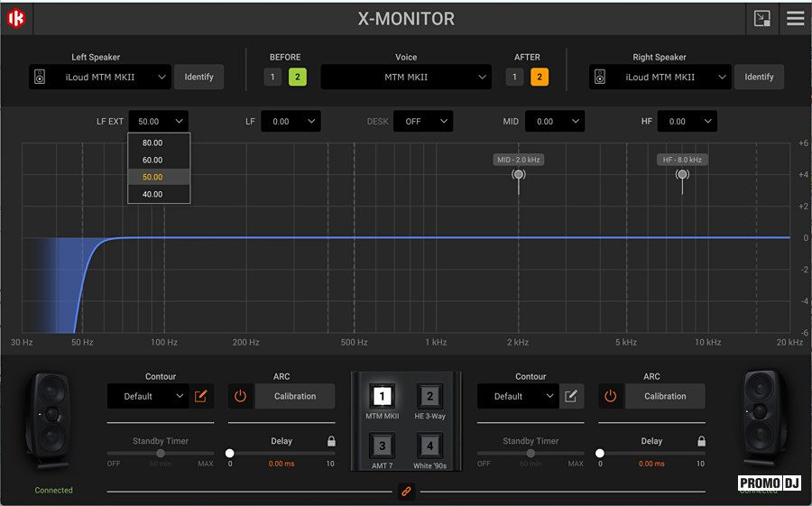The width and height of the screenshot is (812, 506).
Task: Expand the DESK OFF dropdown
Action: click(x=423, y=121)
